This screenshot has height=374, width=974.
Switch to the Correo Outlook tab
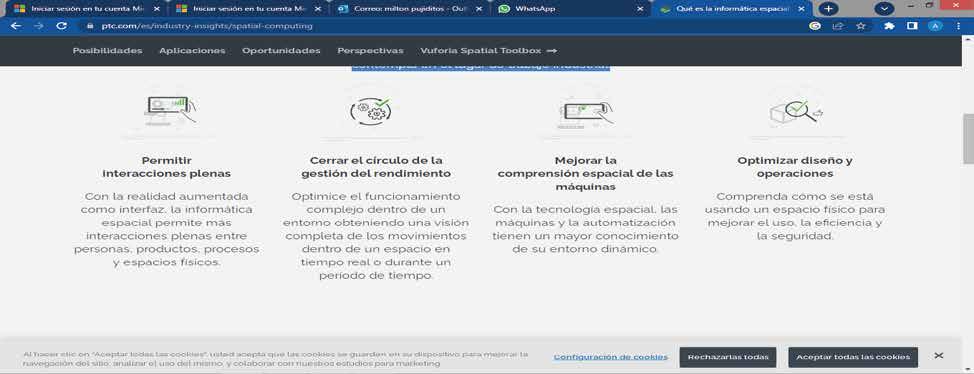(x=410, y=9)
